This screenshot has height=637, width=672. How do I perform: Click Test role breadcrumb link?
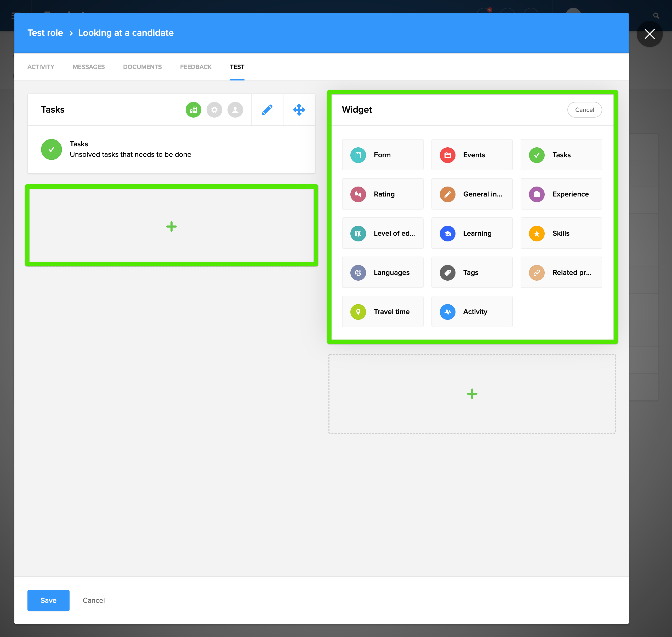pos(45,33)
